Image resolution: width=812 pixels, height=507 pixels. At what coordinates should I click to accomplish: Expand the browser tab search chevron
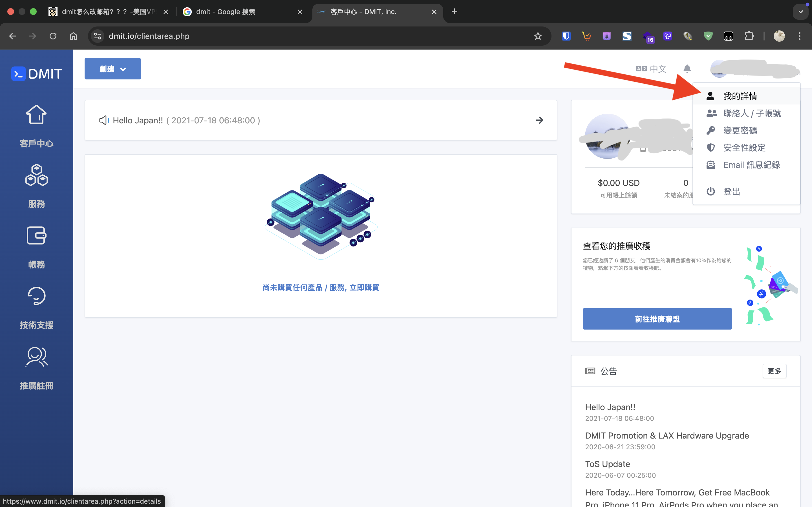[800, 12]
